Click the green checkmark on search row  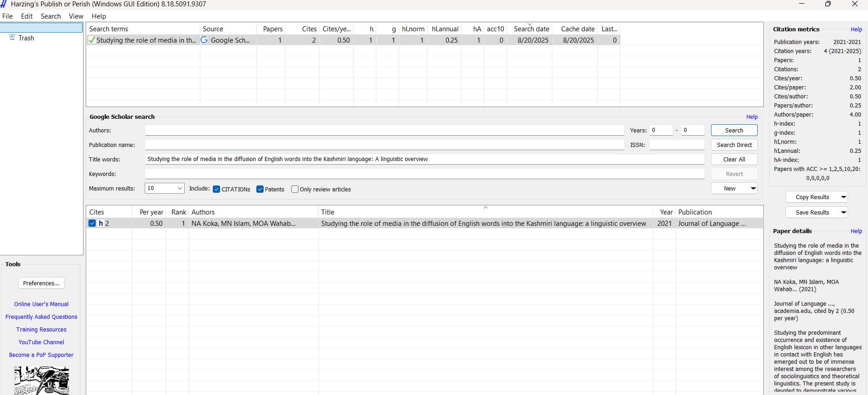[92, 40]
